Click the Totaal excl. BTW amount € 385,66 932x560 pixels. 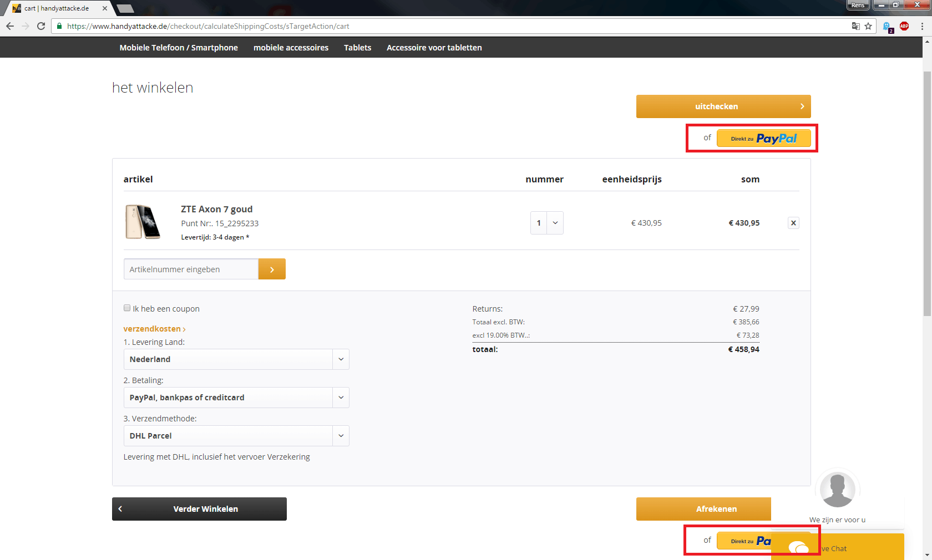[746, 322]
